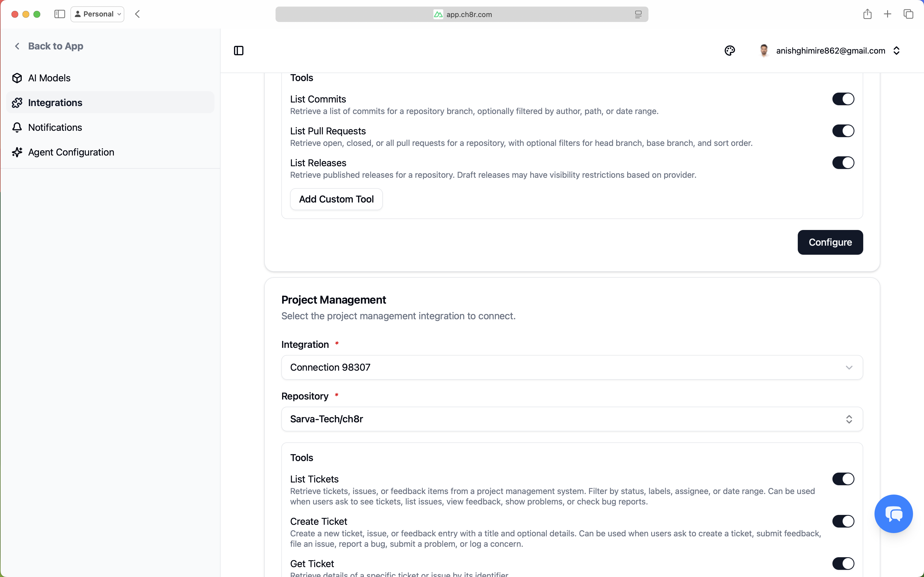Open Agent Configuration via its sparkle icon
The image size is (924, 577).
pyautogui.click(x=17, y=152)
